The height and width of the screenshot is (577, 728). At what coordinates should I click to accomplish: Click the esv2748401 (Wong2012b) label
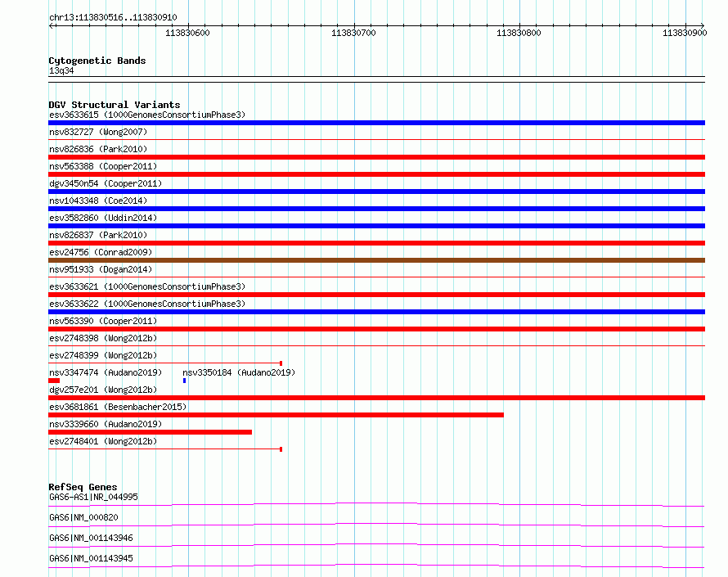point(103,441)
